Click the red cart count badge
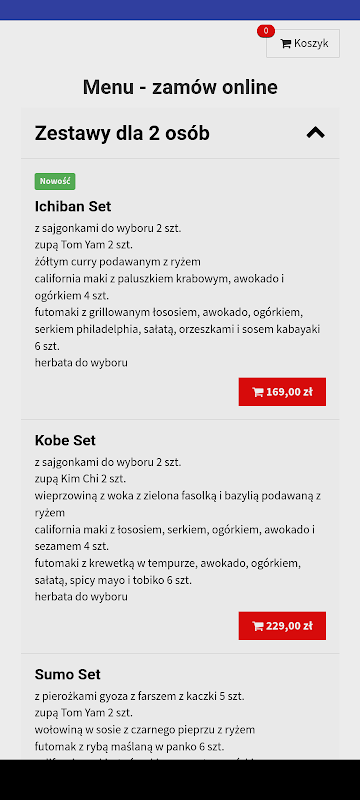 point(266,31)
